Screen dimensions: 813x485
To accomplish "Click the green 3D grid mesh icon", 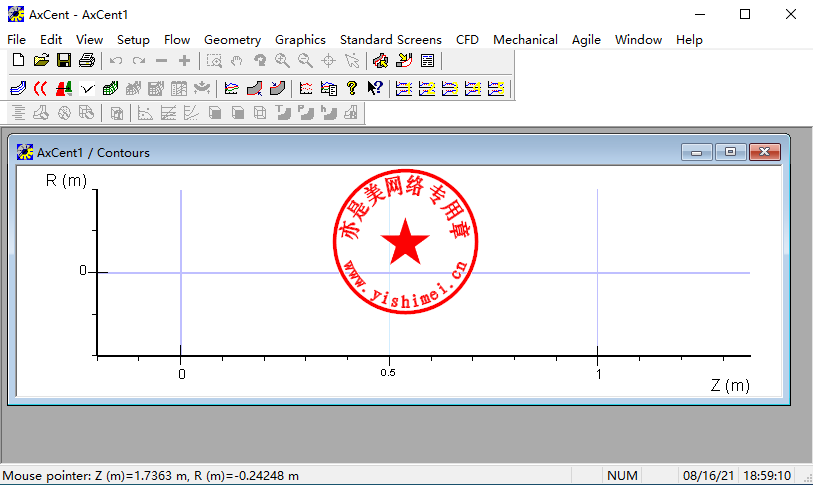I will pyautogui.click(x=110, y=88).
